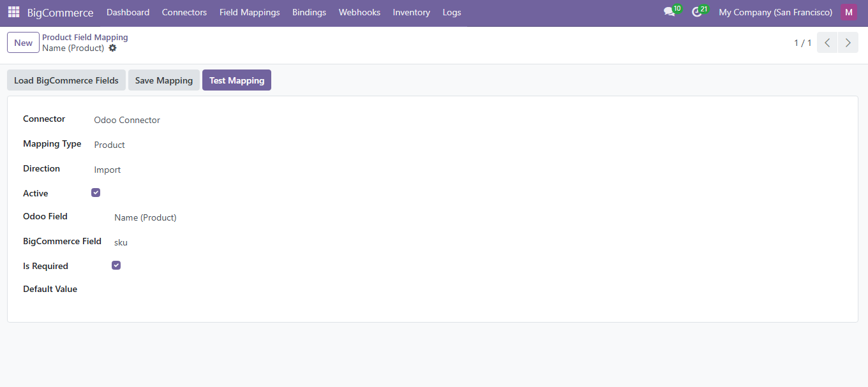Click the Test Mapping button
The width and height of the screenshot is (868, 387).
tap(236, 80)
